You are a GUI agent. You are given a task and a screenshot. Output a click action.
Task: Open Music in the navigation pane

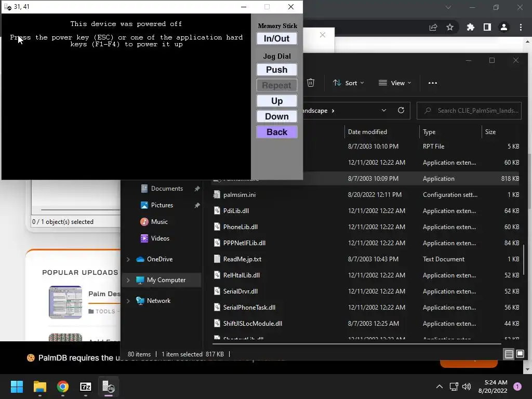tap(159, 221)
